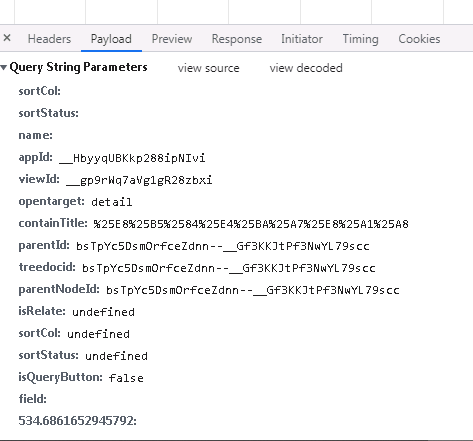The image size is (473, 441).
Task: Select the viewId parameter value
Action: (x=139, y=180)
